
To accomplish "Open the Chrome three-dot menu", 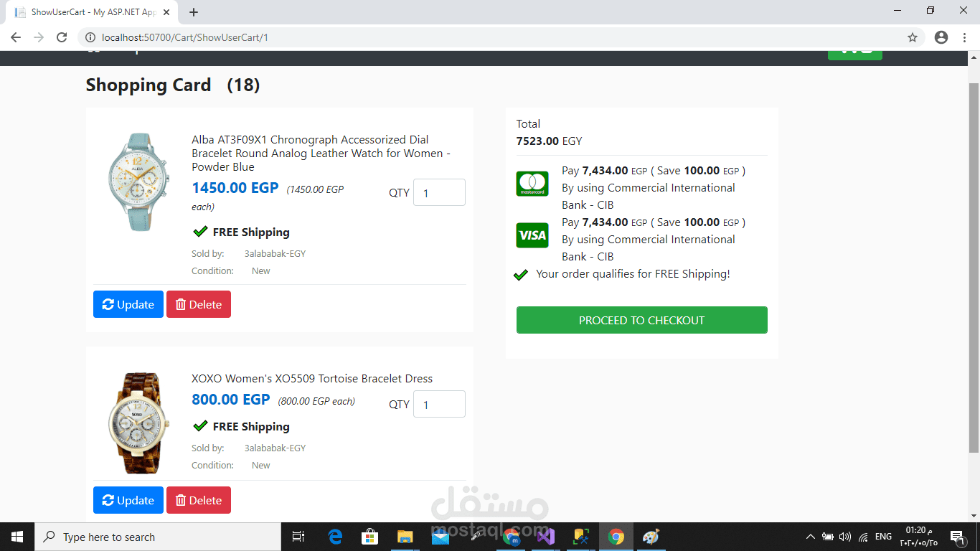I will click(966, 37).
